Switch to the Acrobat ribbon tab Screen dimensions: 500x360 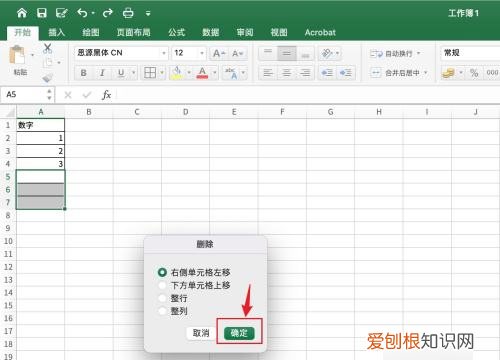click(320, 32)
